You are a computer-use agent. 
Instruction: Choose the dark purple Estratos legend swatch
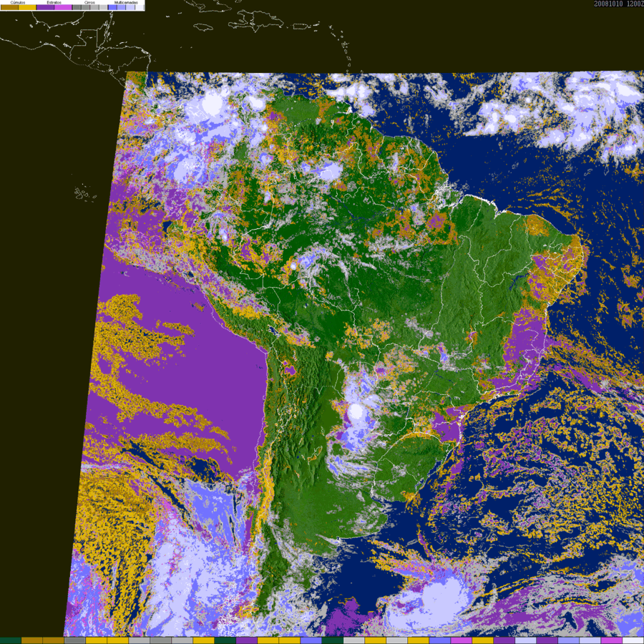click(45, 7)
